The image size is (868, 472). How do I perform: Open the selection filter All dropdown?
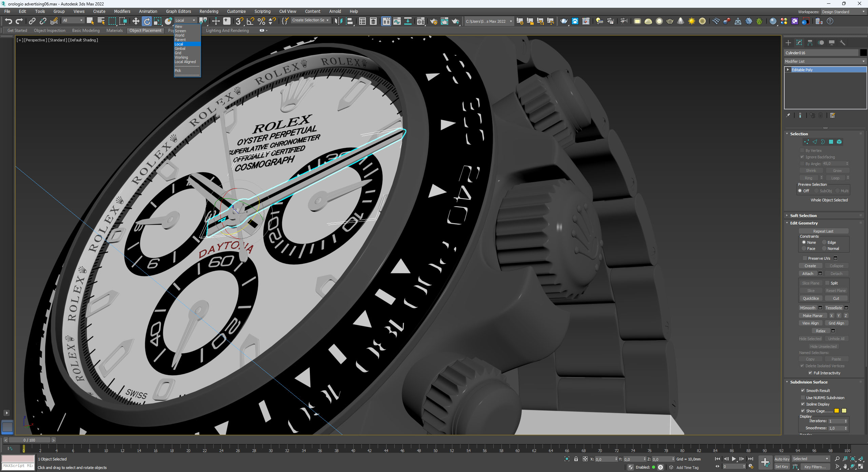point(73,20)
